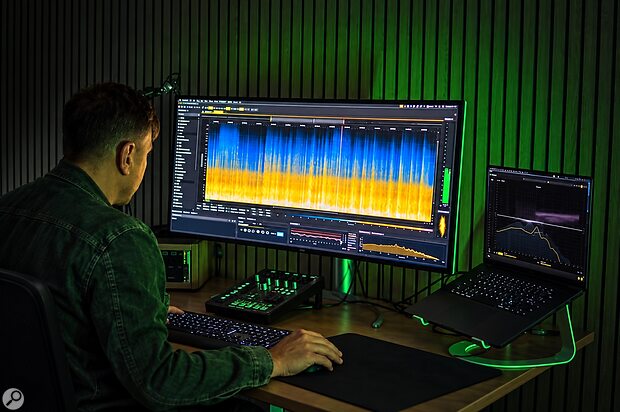Viewport: 620px width, 412px height.
Task: Click the grey overview bar above the spectrogram
Action: tap(307, 119)
